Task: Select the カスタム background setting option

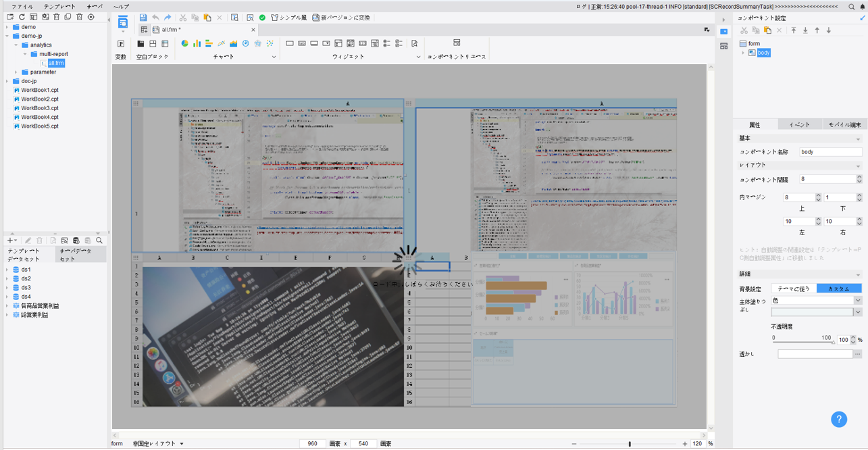Action: [839, 289]
